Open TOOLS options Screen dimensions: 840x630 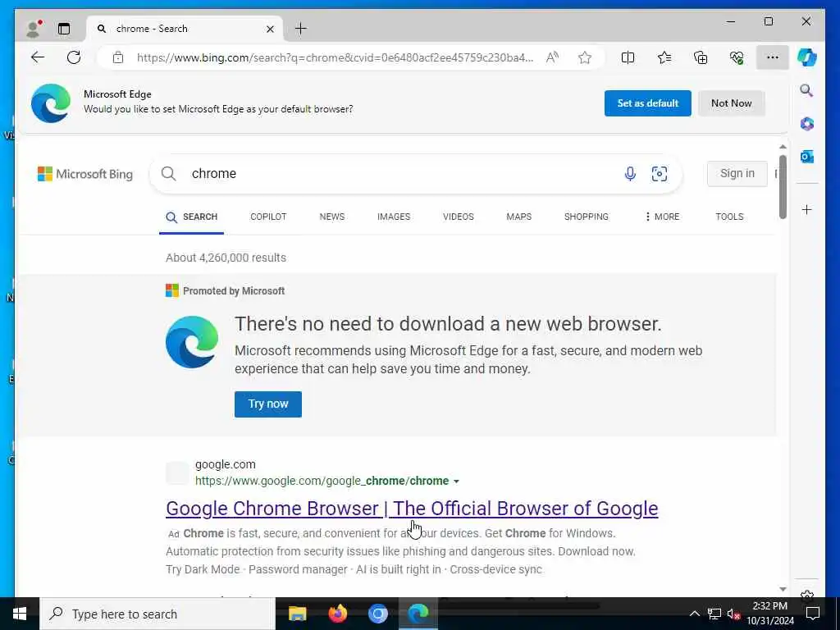(729, 217)
